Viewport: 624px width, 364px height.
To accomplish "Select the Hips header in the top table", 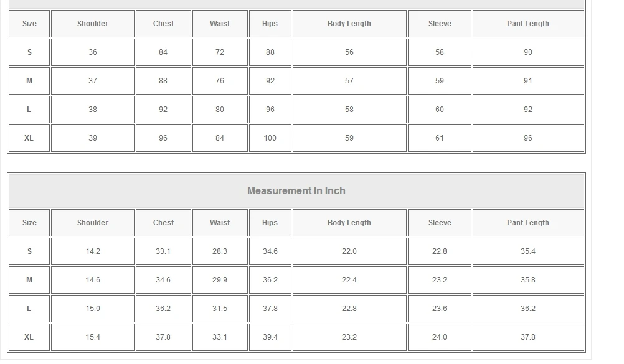I will click(x=270, y=24).
